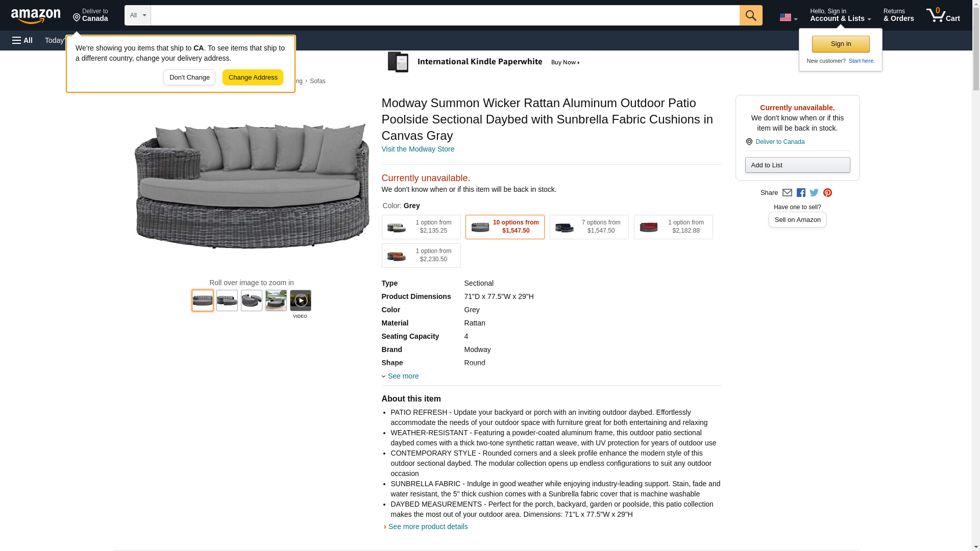Open the Amazon home logo
Screen dimensions: 980x551
tap(36, 15)
